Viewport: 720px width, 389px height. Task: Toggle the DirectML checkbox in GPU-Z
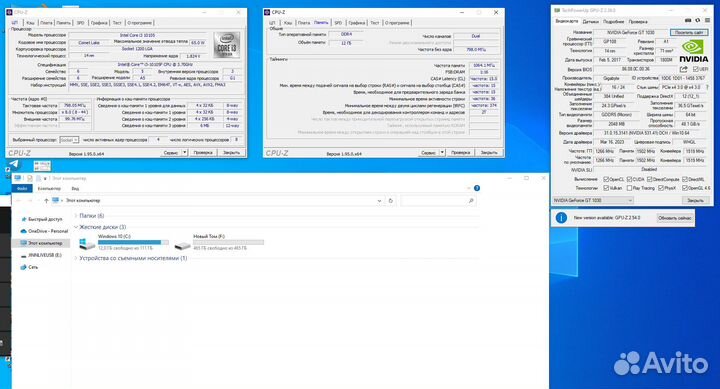coord(685,179)
